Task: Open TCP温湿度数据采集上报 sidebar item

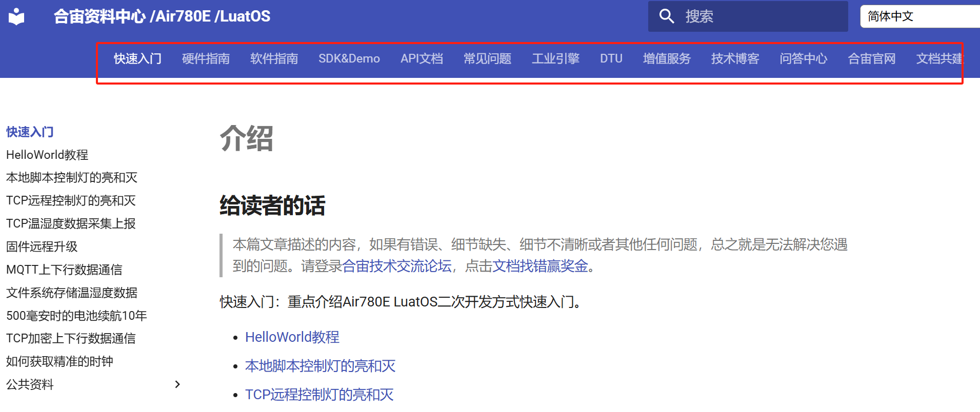Action: point(71,223)
